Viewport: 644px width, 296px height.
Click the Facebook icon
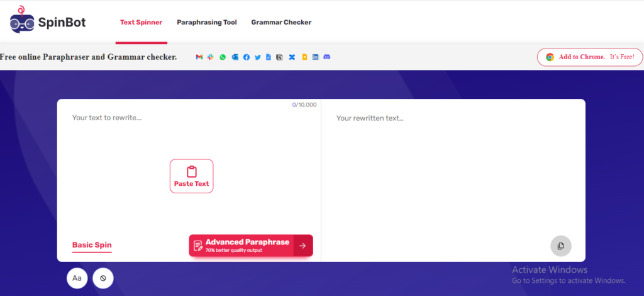click(x=246, y=57)
